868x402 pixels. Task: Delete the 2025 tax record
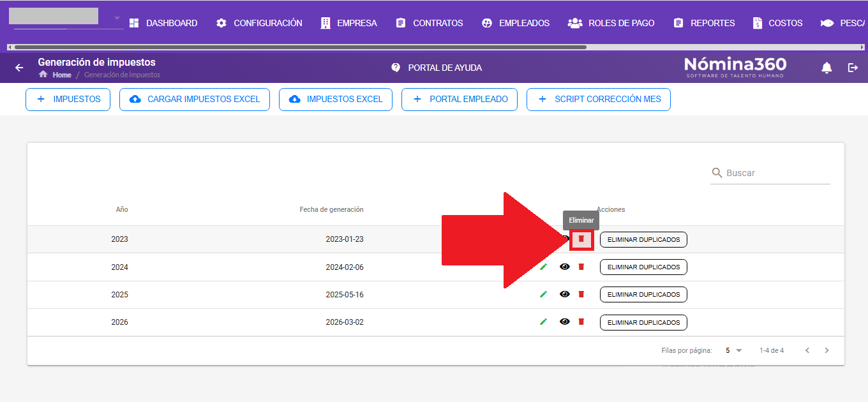[x=581, y=294]
